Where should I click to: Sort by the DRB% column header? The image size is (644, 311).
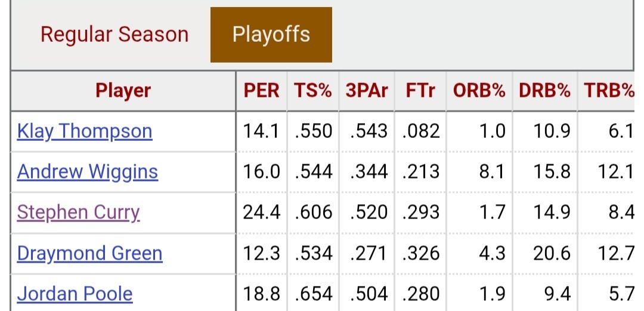pos(544,91)
